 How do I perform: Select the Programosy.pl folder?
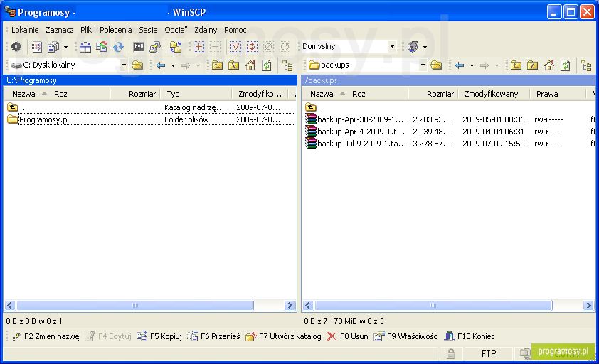[43, 119]
